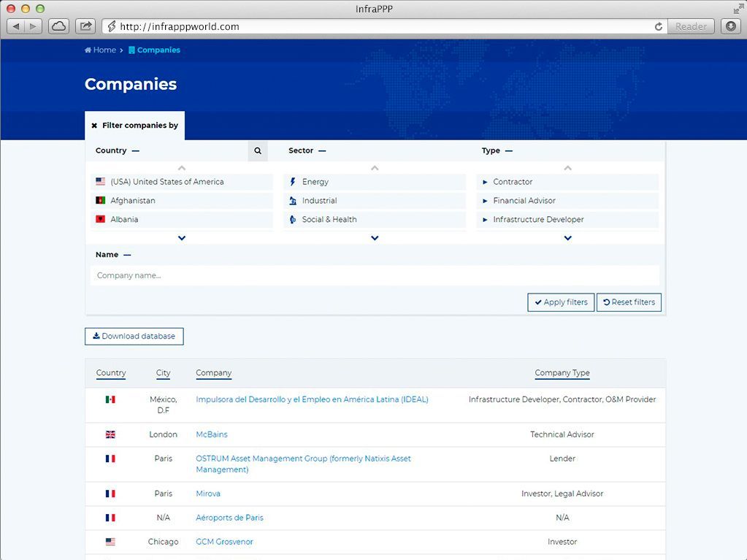Select Afghanistan in the country filter
This screenshot has height=560, width=747.
[133, 201]
